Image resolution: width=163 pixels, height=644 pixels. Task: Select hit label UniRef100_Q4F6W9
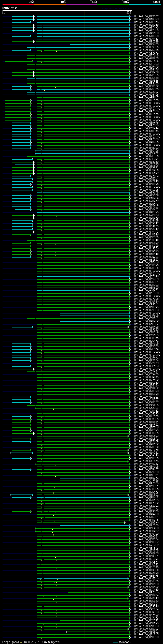tap(146, 316)
